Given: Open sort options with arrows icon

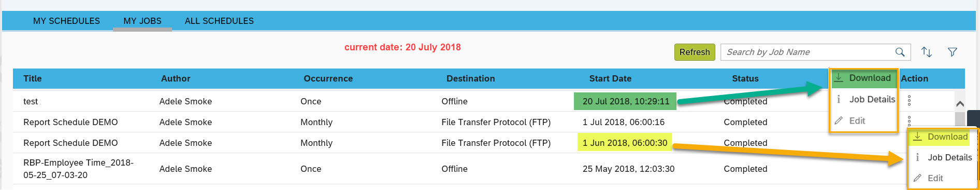Looking at the screenshot, I should point(927,52).
